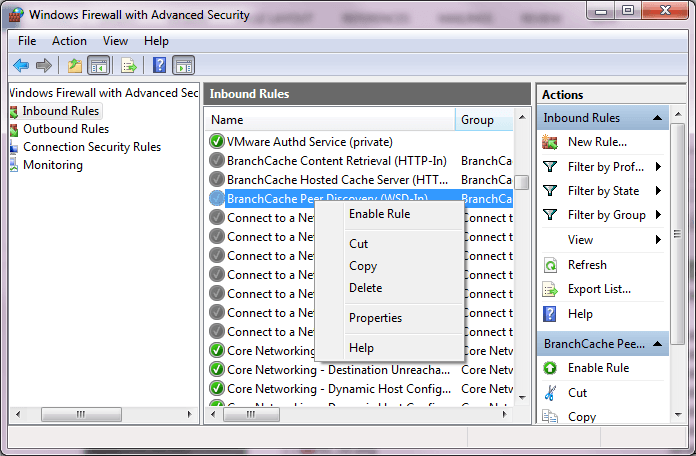
Task: Choose Enable Rule from the context menu
Action: (x=389, y=214)
